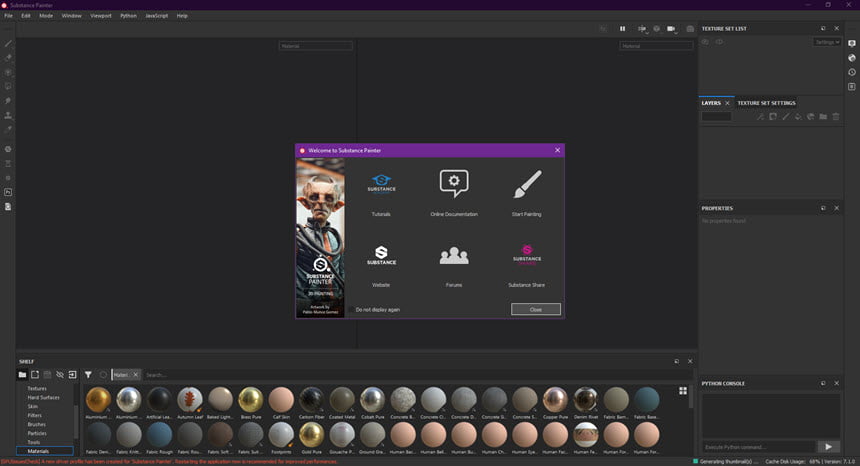Open the Settings dropdown in Texture Set List
The height and width of the screenshot is (466, 860).
827,42
